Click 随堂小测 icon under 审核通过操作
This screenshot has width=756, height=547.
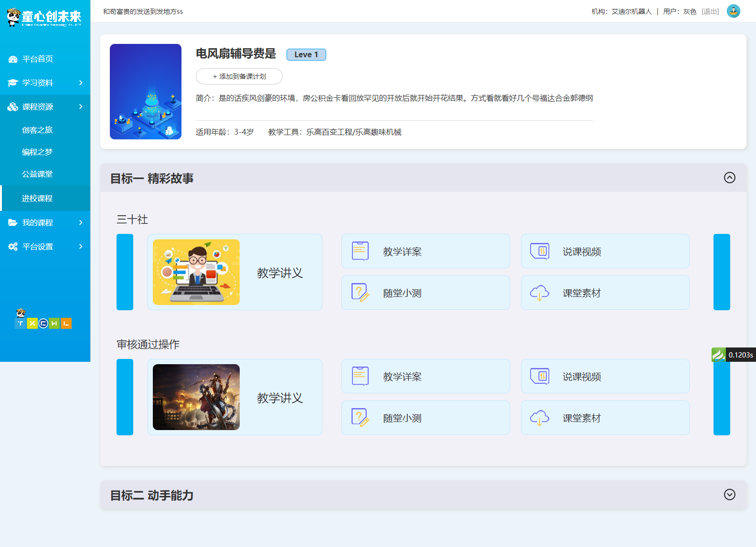pos(360,418)
